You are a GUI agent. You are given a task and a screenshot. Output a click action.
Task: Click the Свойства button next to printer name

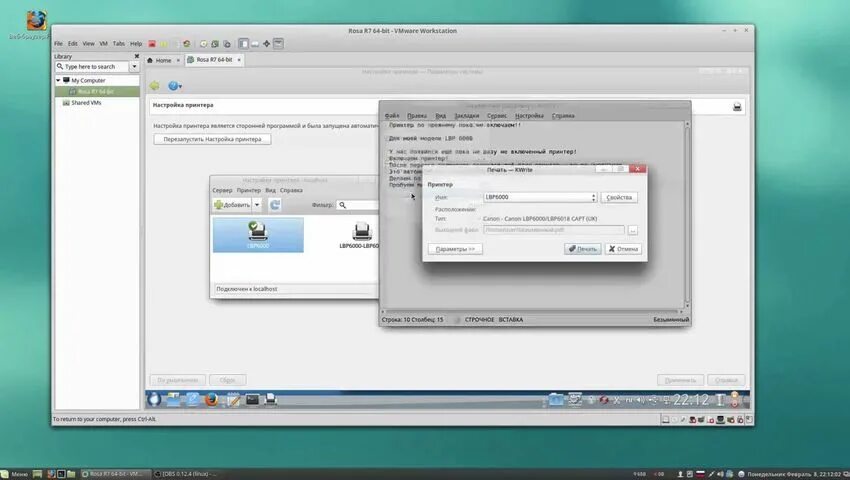(x=619, y=197)
